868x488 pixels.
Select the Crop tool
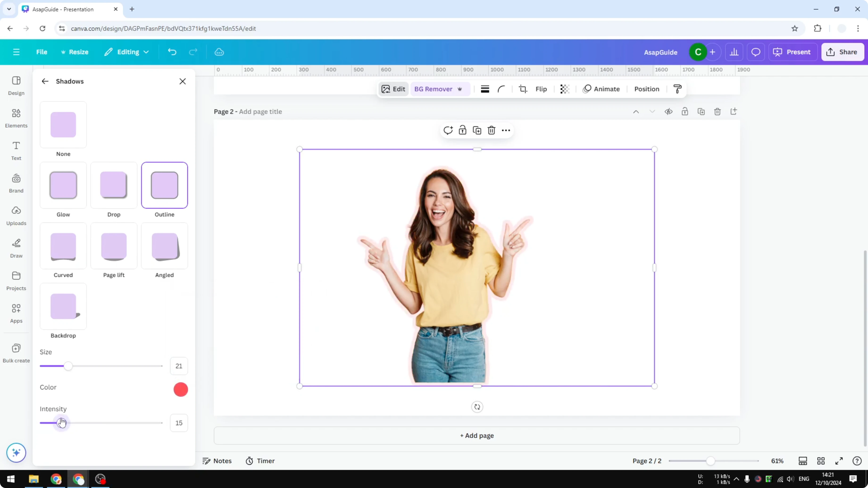tap(523, 89)
